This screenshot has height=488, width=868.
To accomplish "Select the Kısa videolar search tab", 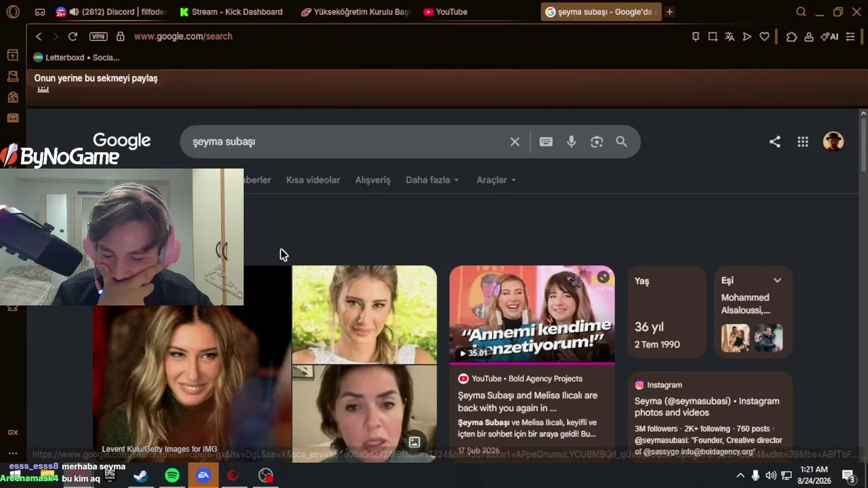I will click(313, 180).
